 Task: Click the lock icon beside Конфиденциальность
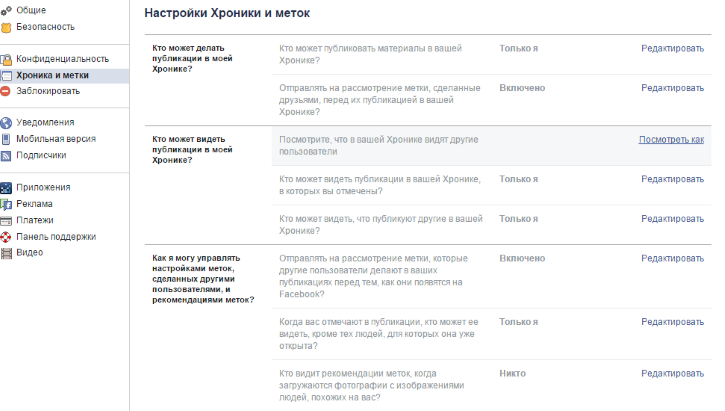pyautogui.click(x=7, y=59)
